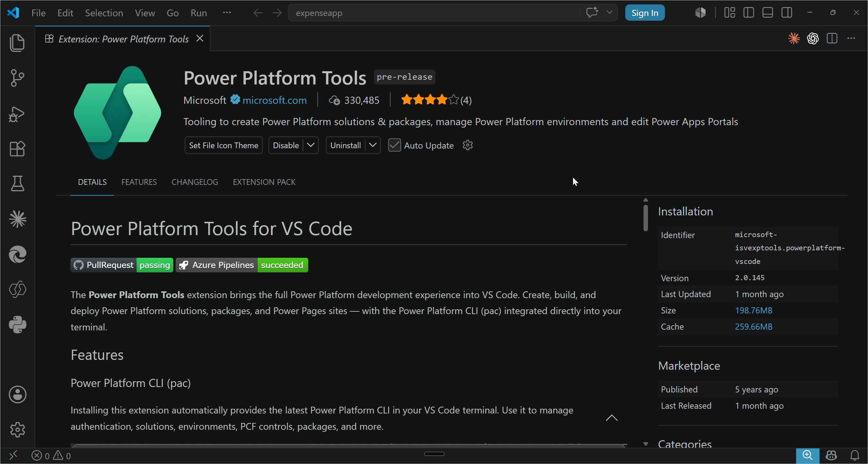The height and width of the screenshot is (464, 868).
Task: Select the DETAILS tab
Action: [x=92, y=182]
